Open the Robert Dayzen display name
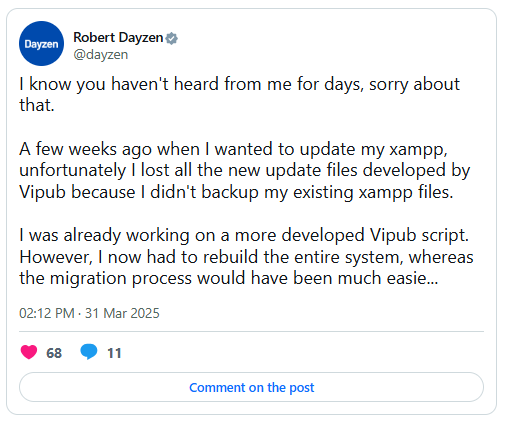 [118, 38]
